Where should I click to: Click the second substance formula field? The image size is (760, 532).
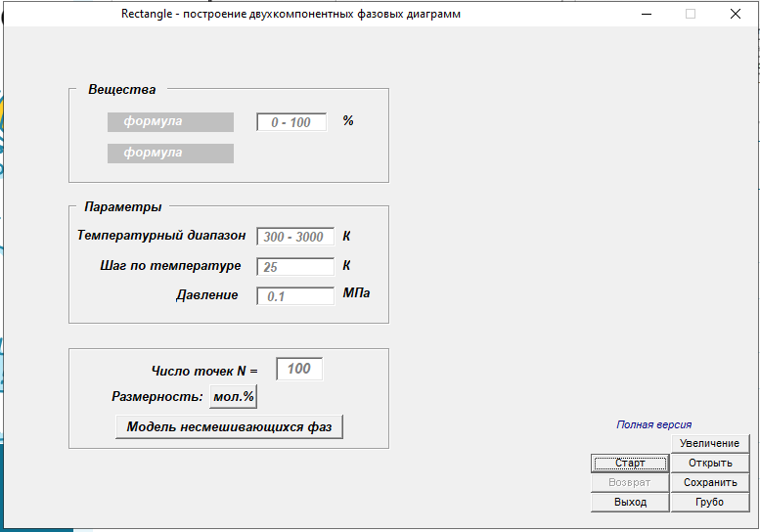click(x=170, y=154)
